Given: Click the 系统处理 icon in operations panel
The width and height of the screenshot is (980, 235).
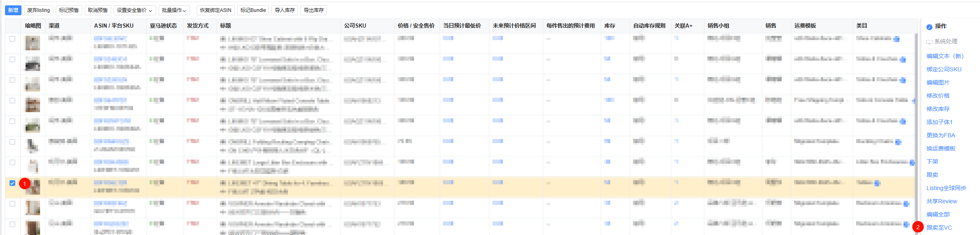Looking at the screenshot, I should point(929,42).
